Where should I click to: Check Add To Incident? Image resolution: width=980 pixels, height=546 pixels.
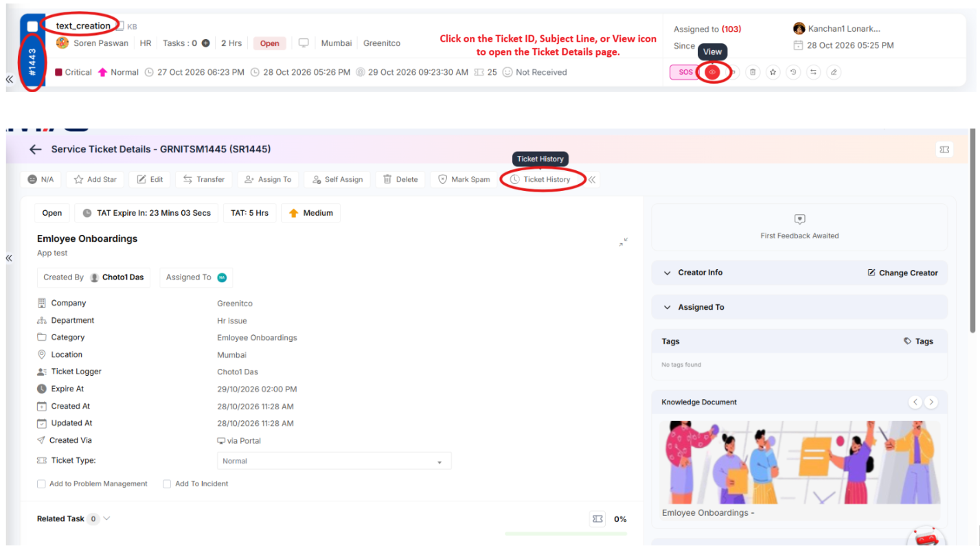point(167,484)
